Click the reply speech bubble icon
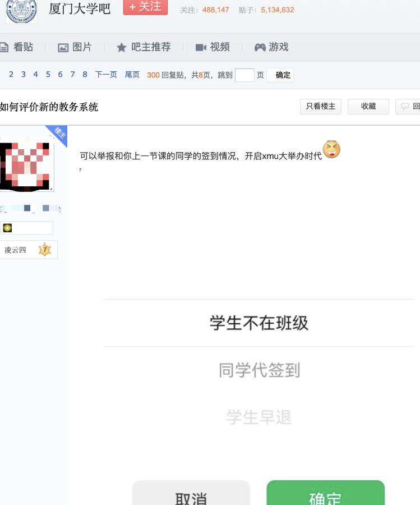The image size is (420, 505). (405, 107)
